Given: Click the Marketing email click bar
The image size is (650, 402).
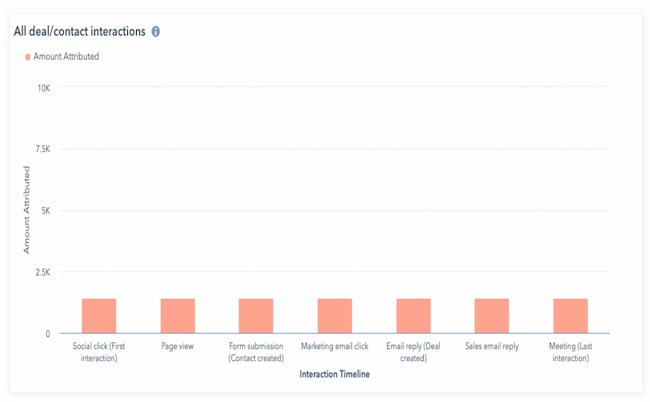Looking at the screenshot, I should pyautogui.click(x=335, y=315).
